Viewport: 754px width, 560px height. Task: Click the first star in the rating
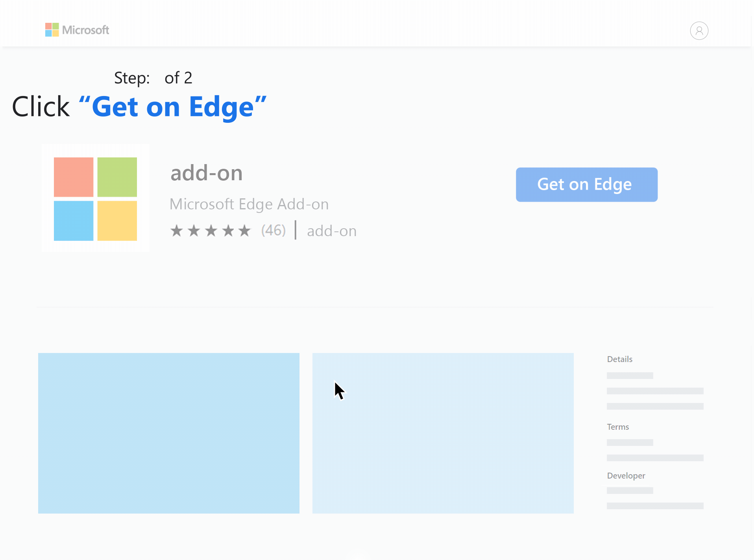[177, 231]
